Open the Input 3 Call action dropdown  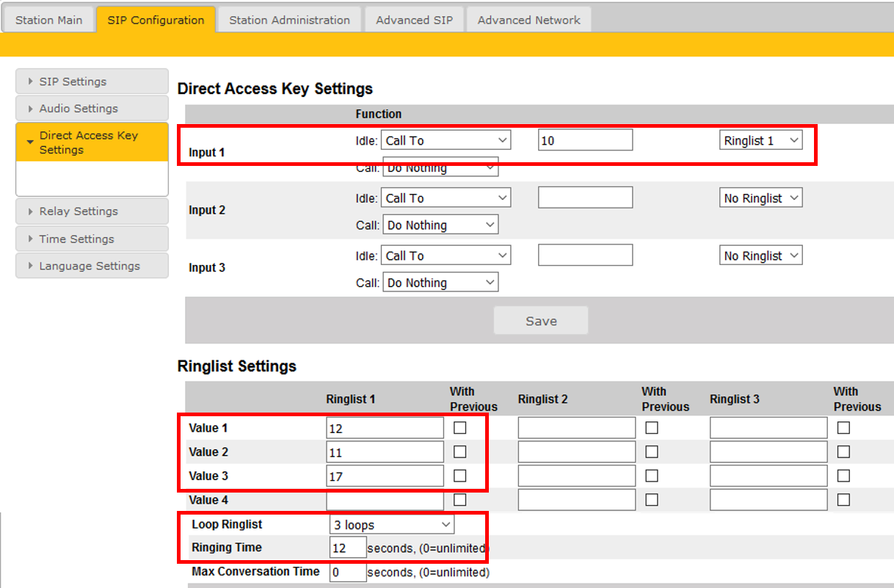pyautogui.click(x=440, y=283)
